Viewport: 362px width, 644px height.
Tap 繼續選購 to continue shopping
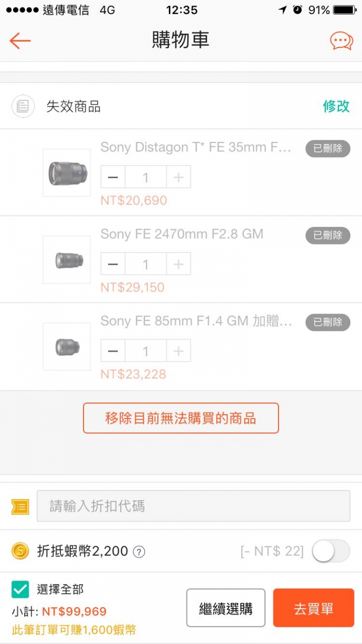226,608
